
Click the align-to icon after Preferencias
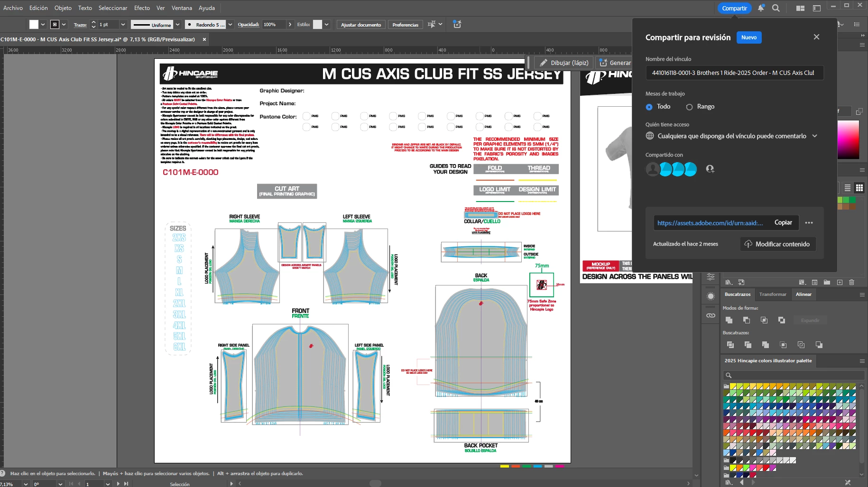[x=432, y=24]
